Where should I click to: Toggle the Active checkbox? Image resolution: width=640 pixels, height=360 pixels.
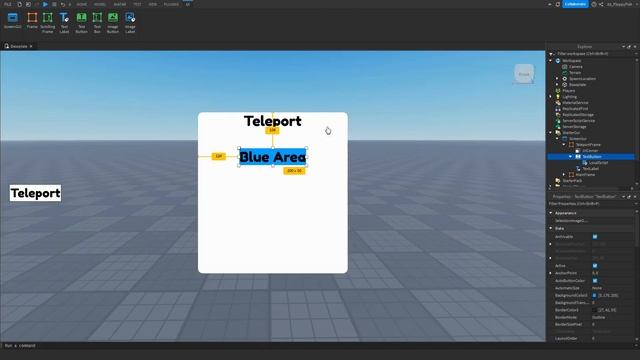point(595,266)
